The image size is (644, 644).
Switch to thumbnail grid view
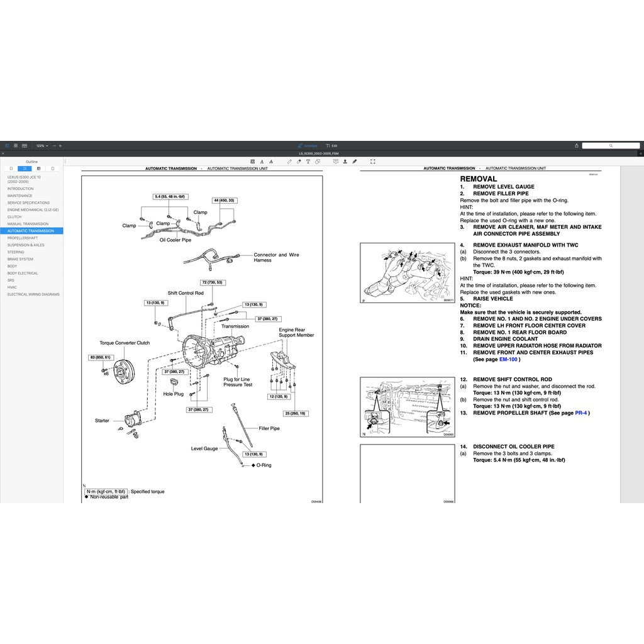(x=16, y=145)
